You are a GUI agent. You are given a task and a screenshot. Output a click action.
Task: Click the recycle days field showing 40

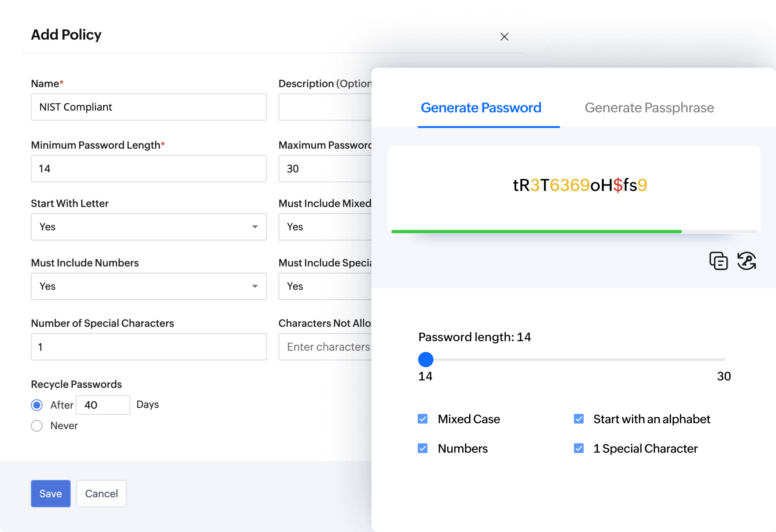point(103,405)
